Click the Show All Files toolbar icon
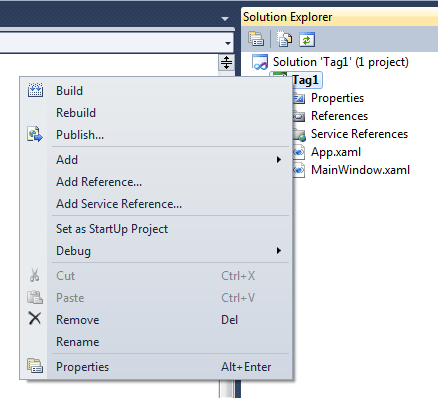Image resolution: width=438 pixels, height=398 pixels. coord(284,39)
